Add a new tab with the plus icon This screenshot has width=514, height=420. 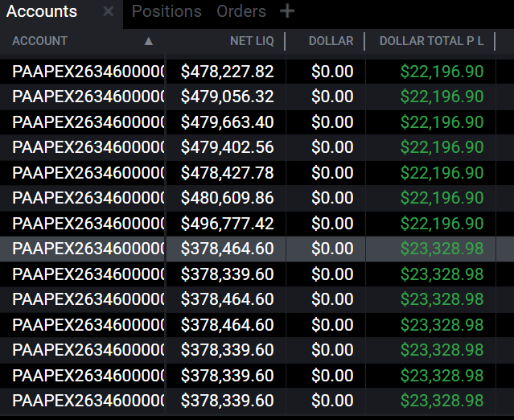pos(287,11)
